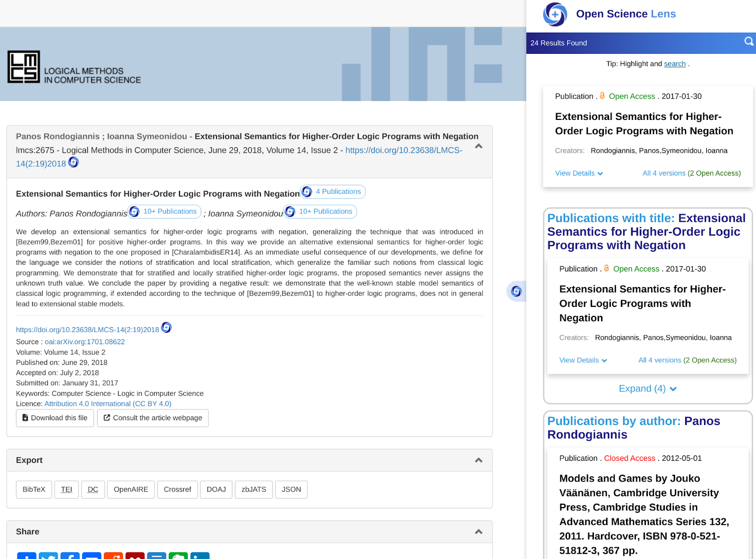Screen dimensions: 756x559
Task: Expand View Details in first result card
Action: click(x=579, y=173)
